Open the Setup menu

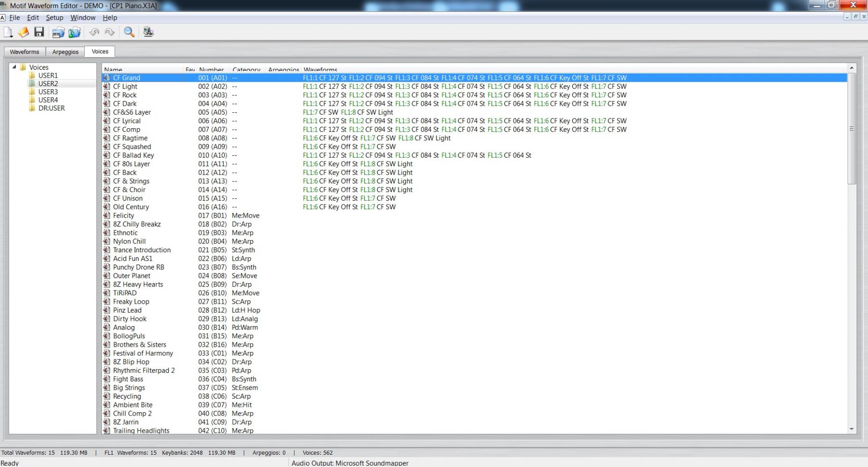pos(54,17)
